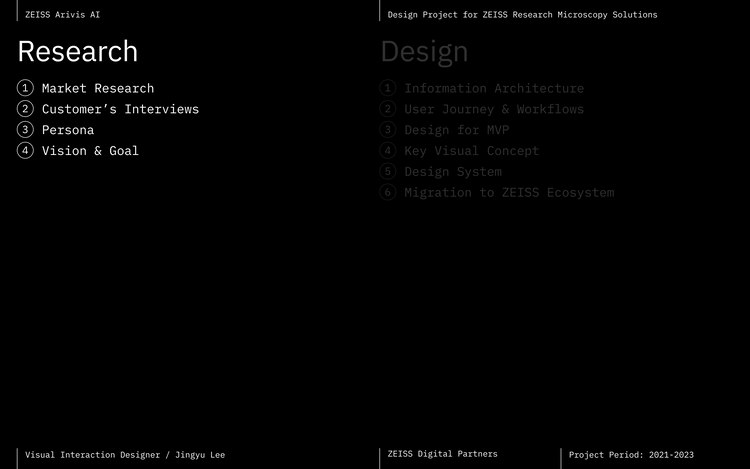Open the Market Research item
750x469 pixels.
pos(98,88)
